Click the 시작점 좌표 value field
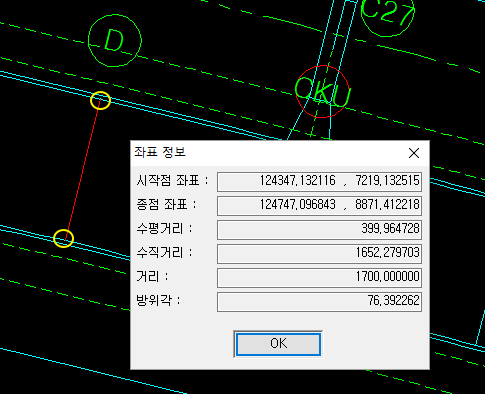The width and height of the screenshot is (485, 394). [319, 182]
